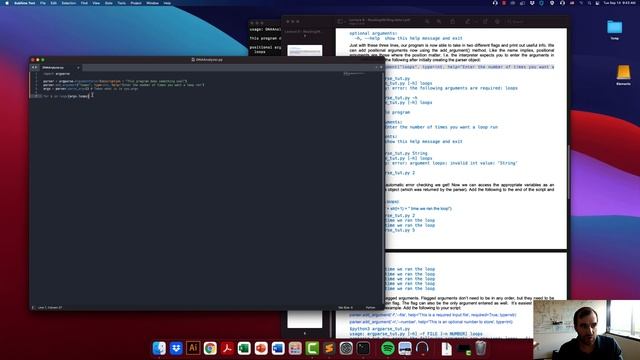This screenshot has height=360, width=640.
Task: Open Preview app icon in the Dock
Action: coord(405,348)
